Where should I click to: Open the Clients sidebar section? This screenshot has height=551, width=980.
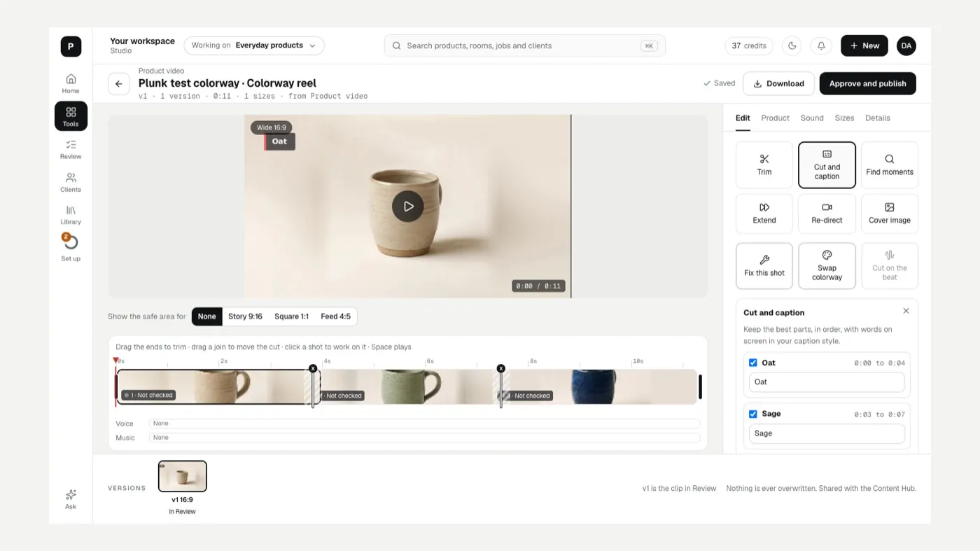pyautogui.click(x=71, y=182)
